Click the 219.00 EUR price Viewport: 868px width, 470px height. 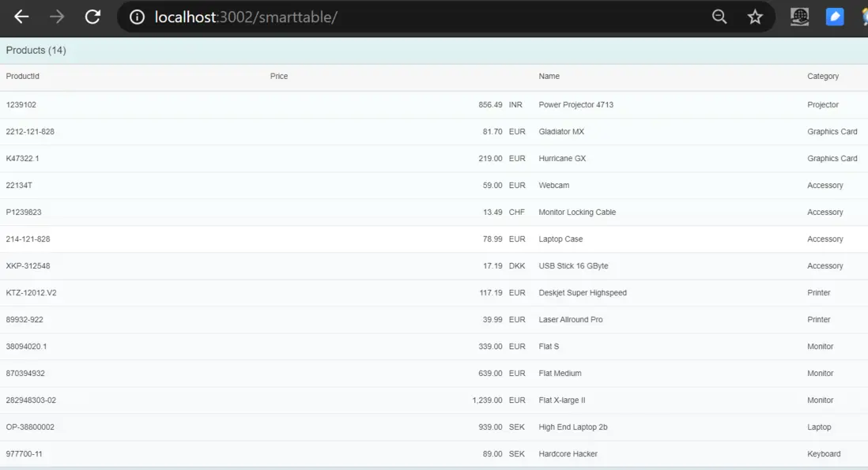coord(501,158)
